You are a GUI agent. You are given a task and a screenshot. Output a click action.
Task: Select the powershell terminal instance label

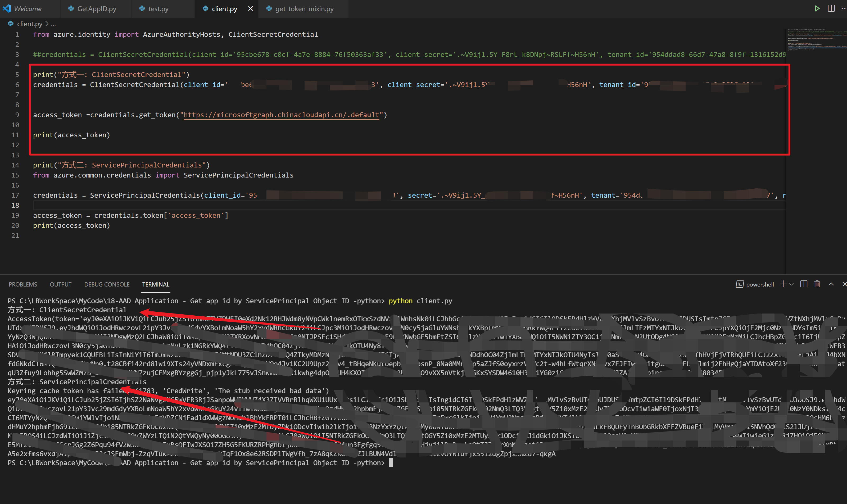[x=760, y=284]
